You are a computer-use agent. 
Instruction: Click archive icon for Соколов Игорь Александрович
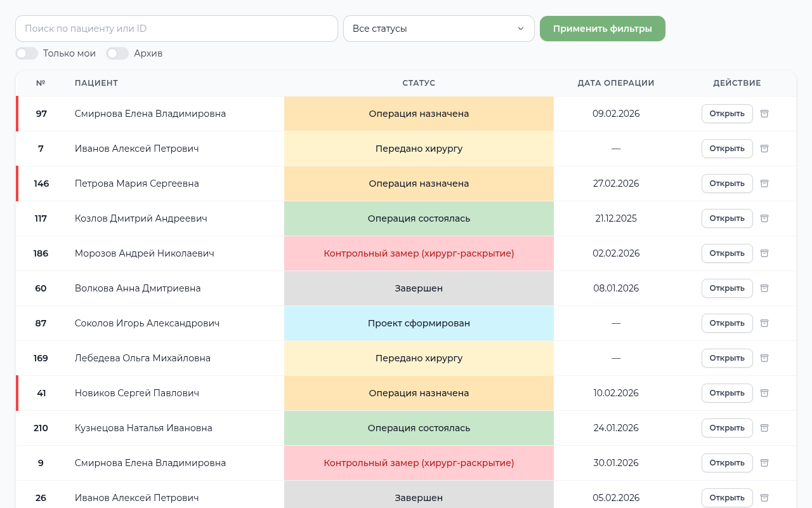point(764,323)
